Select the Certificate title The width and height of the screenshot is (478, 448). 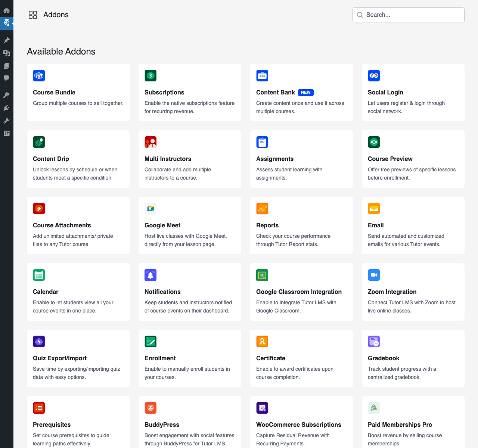tap(271, 358)
